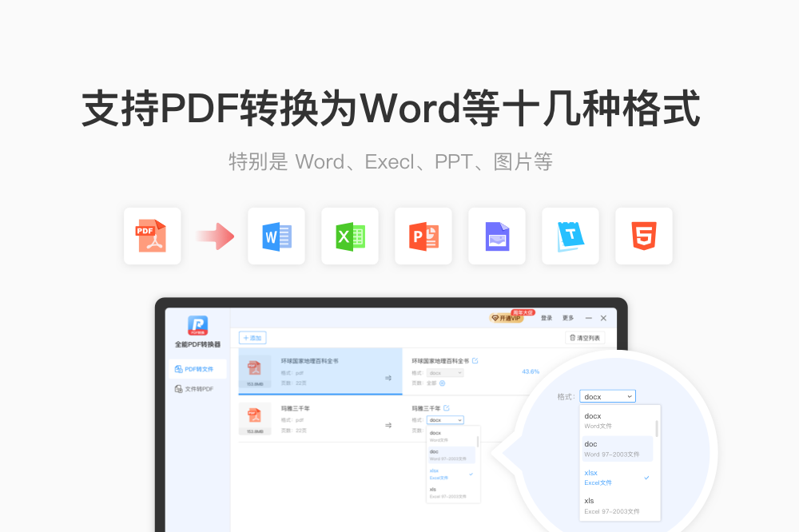Click the green Excel format icon tile

tap(350, 236)
